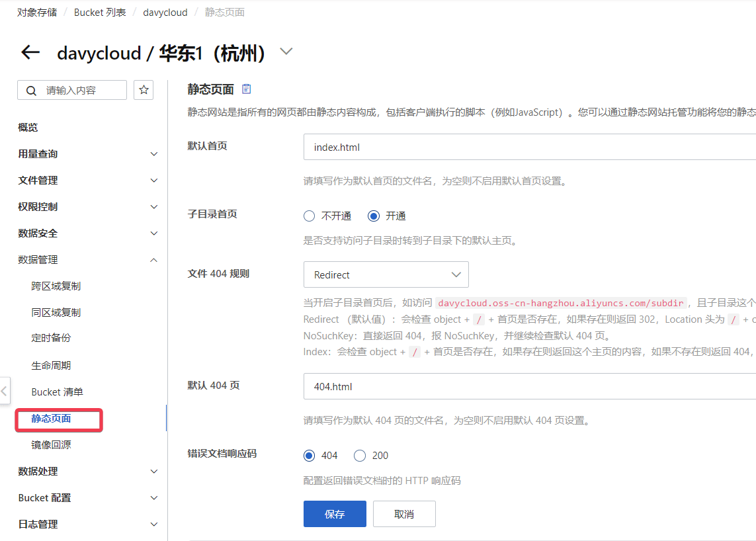Click the 取消 button
The image size is (756, 541).
coord(404,514)
